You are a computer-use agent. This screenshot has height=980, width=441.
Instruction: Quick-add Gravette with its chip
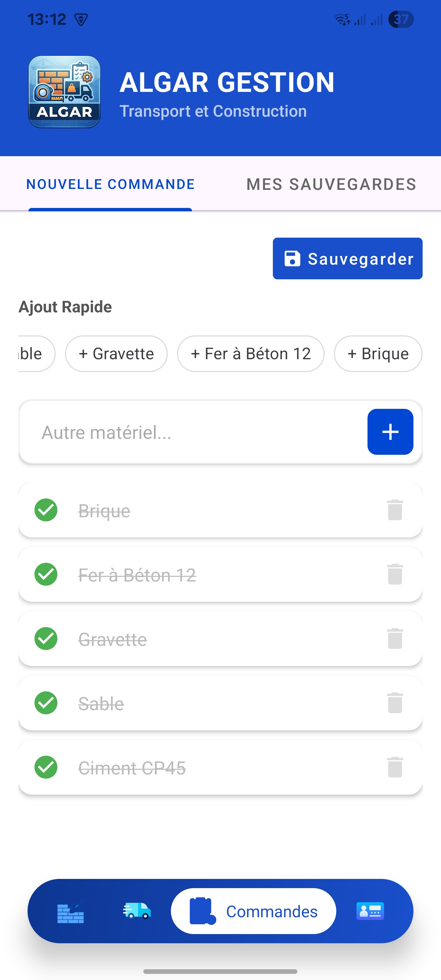click(116, 354)
